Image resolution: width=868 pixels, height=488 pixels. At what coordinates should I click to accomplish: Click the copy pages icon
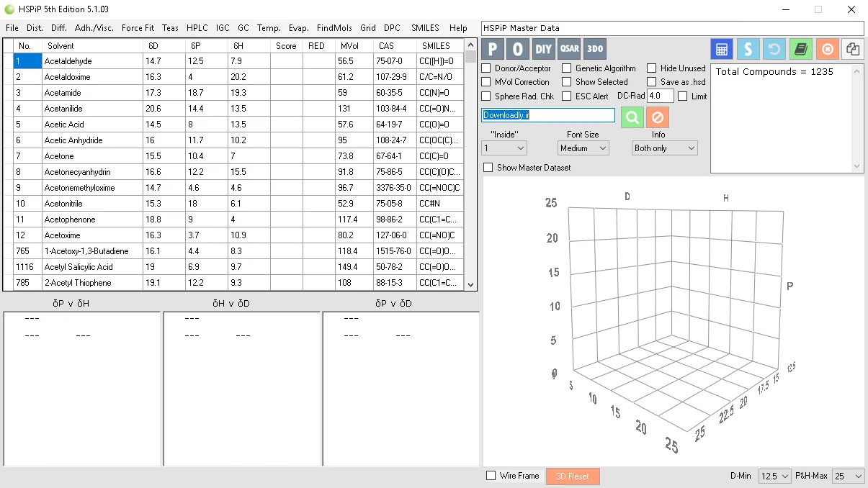coord(853,49)
